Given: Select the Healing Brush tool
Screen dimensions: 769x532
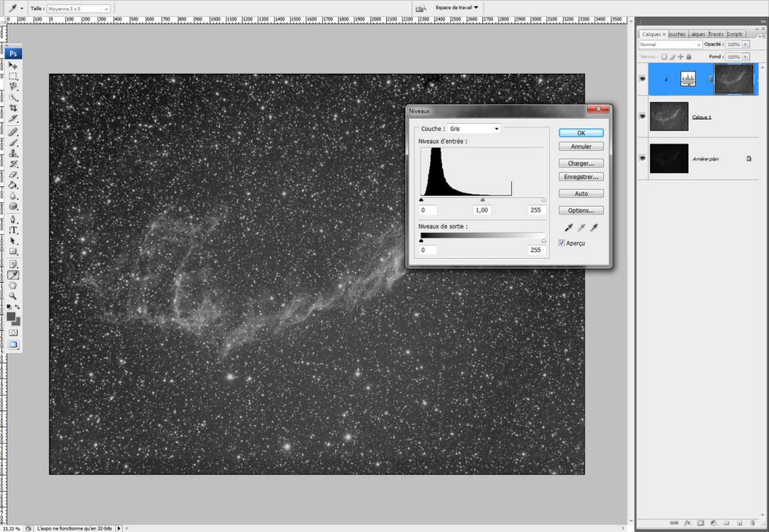Looking at the screenshot, I should tap(13, 132).
